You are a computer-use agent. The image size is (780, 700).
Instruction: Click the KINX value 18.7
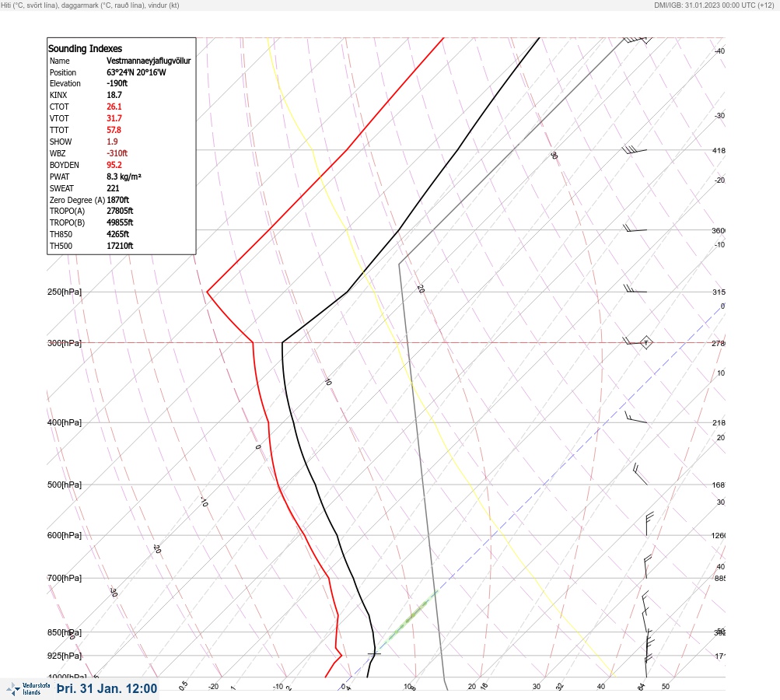click(114, 95)
